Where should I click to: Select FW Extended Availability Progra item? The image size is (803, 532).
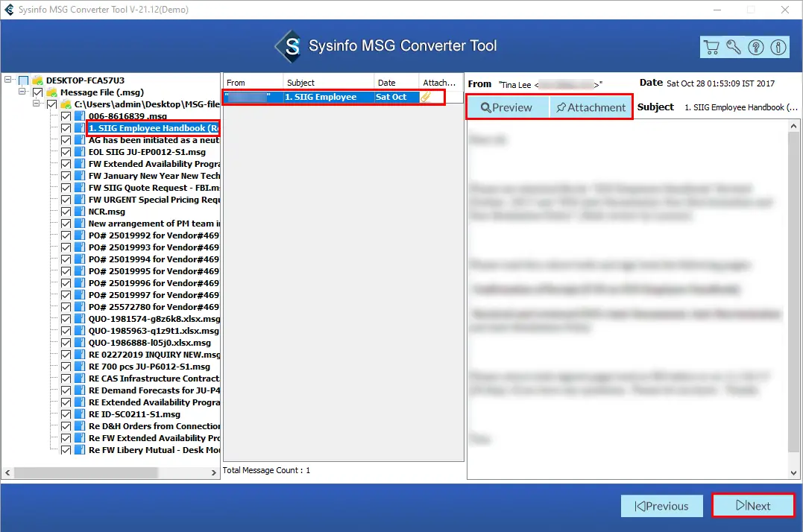pyautogui.click(x=154, y=164)
